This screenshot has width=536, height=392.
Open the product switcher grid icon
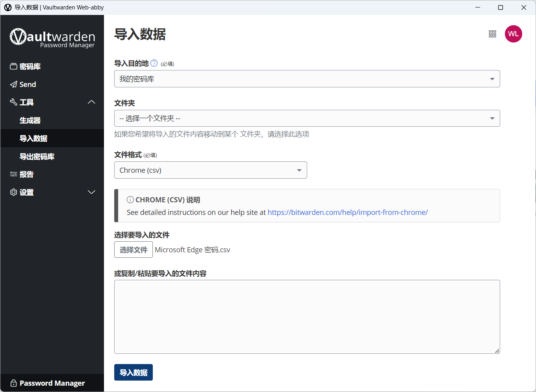[492, 34]
